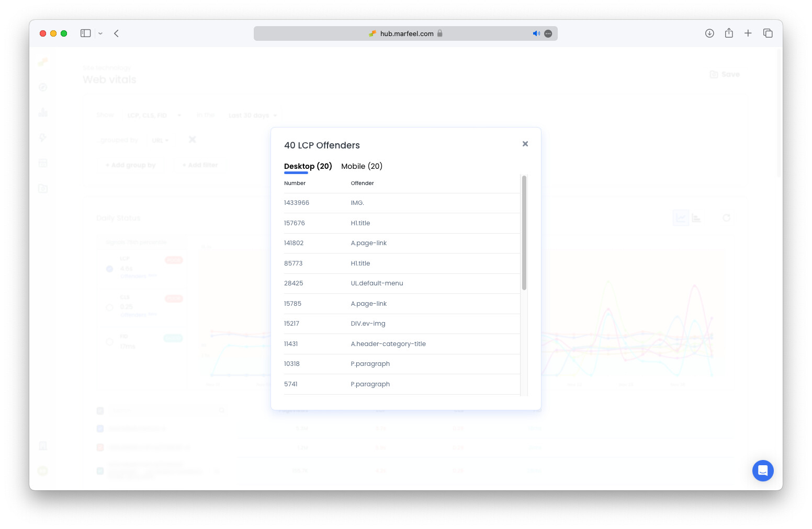This screenshot has width=812, height=529.
Task: Click the UL.default-menu offender entry
Action: [x=377, y=283]
